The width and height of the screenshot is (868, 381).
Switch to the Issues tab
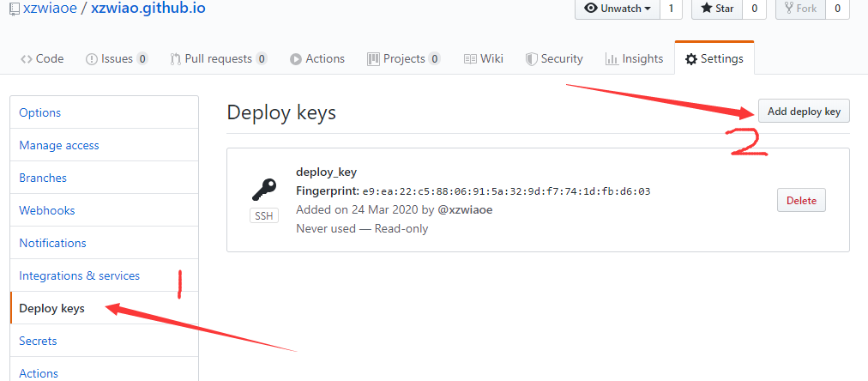pos(117,58)
